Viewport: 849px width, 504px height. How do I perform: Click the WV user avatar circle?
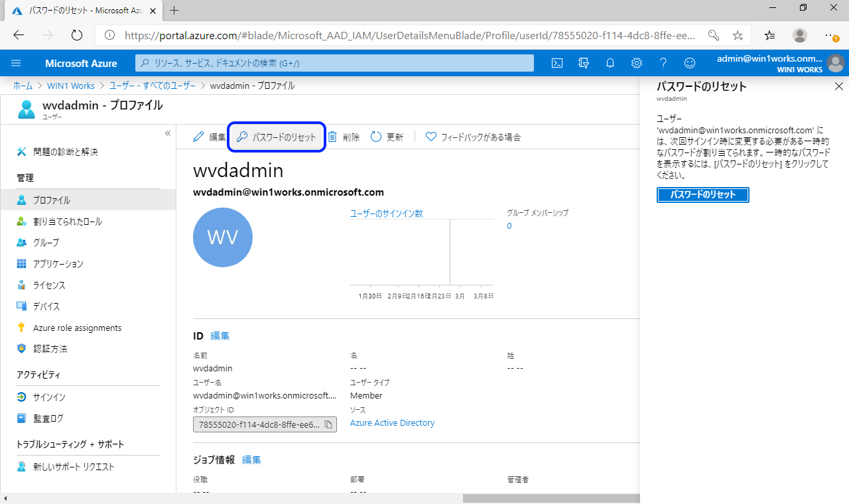(223, 237)
